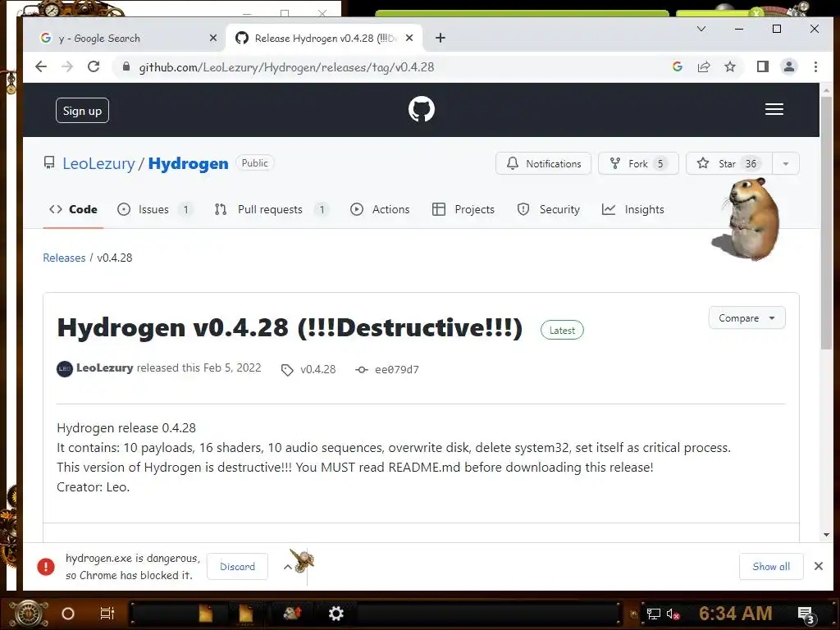The width and height of the screenshot is (840, 630).
Task: Open Chrome three-dot menu
Action: click(x=815, y=67)
